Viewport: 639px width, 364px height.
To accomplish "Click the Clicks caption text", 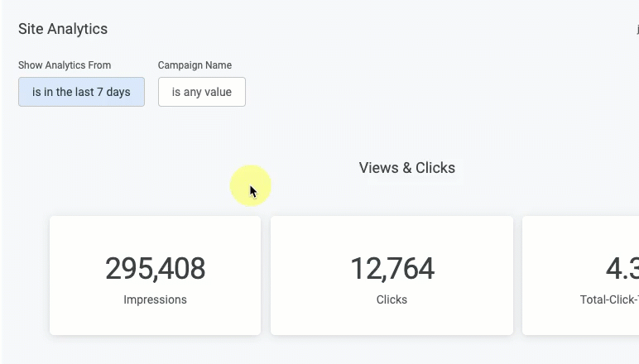I will click(x=392, y=299).
